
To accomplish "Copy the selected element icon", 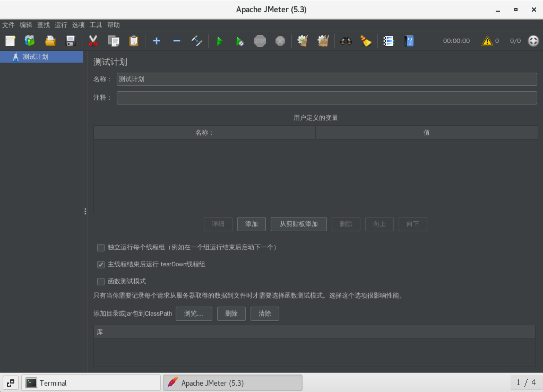I will [113, 41].
